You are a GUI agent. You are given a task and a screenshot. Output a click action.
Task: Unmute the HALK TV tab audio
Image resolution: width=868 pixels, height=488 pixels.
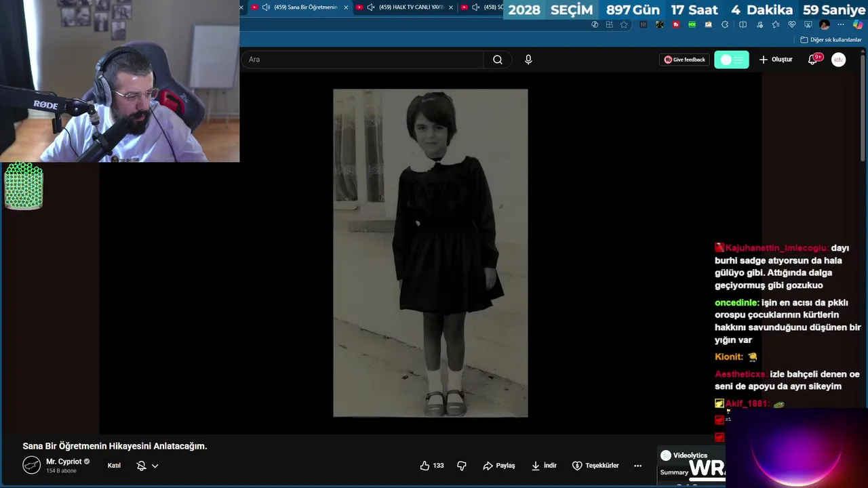(371, 7)
